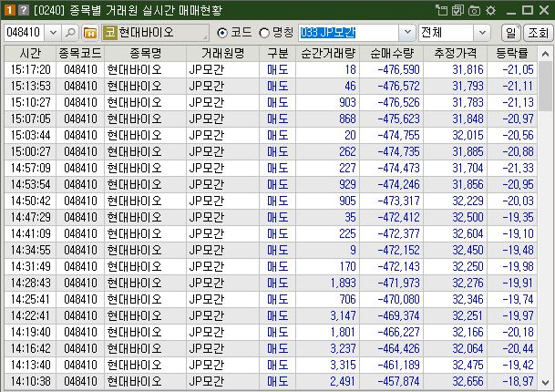
Task: Click the 거래원명 column header
Action: click(x=223, y=54)
